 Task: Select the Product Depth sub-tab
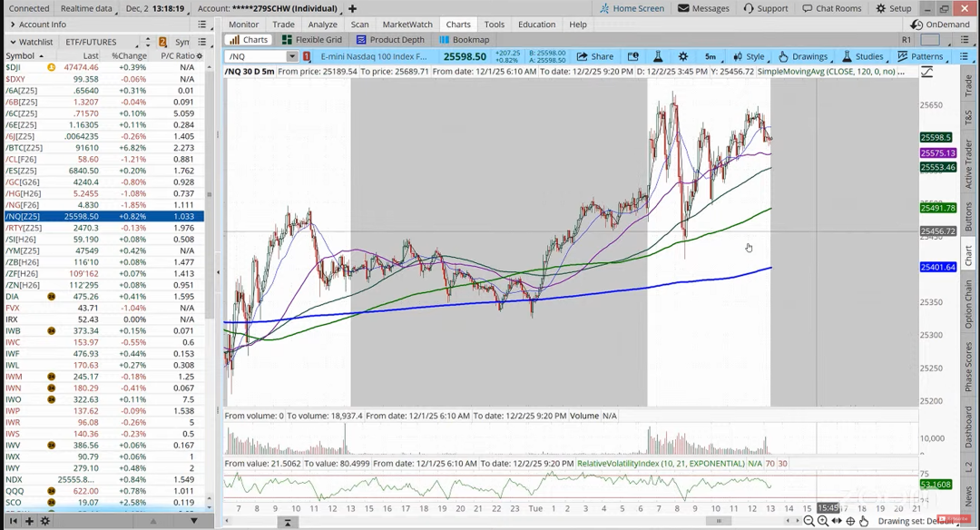(x=390, y=39)
